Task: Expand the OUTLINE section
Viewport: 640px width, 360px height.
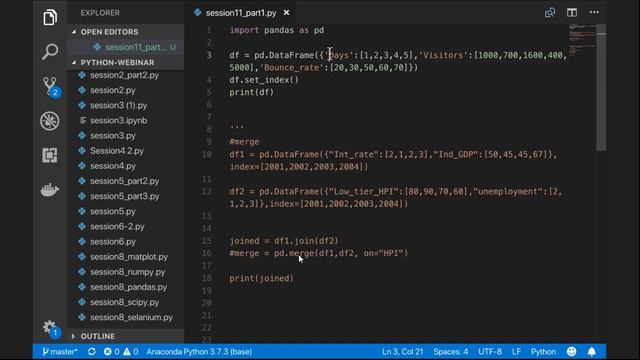Action: (x=126, y=336)
